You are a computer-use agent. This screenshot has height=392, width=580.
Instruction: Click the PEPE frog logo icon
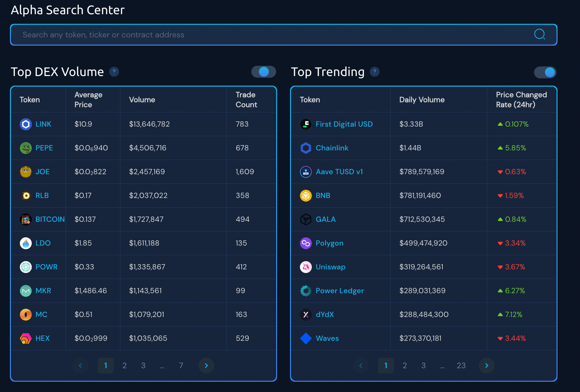click(26, 148)
